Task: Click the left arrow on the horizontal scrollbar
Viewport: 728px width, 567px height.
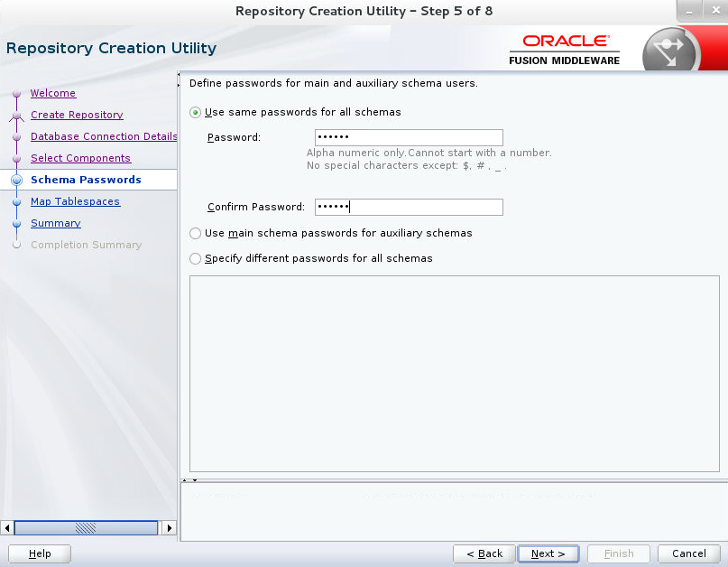Action: 7,527
